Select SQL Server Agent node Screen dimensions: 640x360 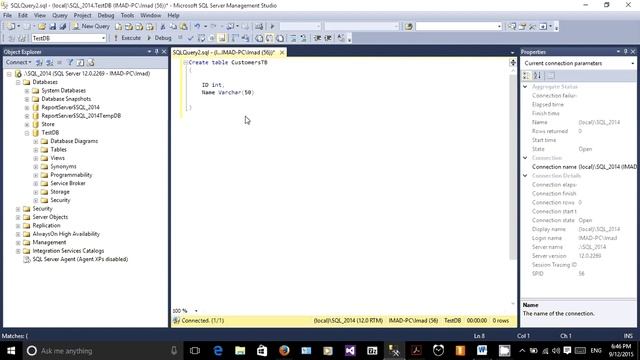(80, 259)
